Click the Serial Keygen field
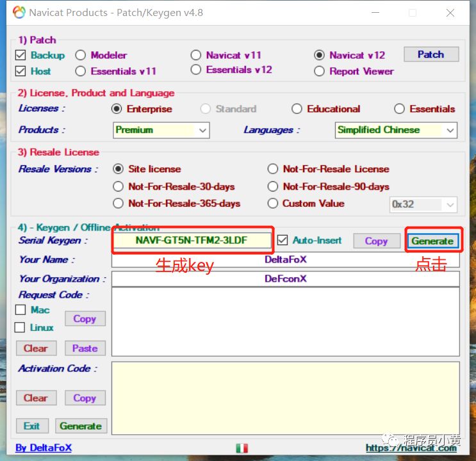 click(x=192, y=240)
